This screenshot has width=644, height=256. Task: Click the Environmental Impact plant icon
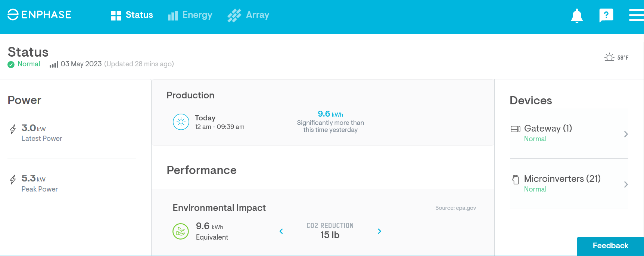pos(181,231)
